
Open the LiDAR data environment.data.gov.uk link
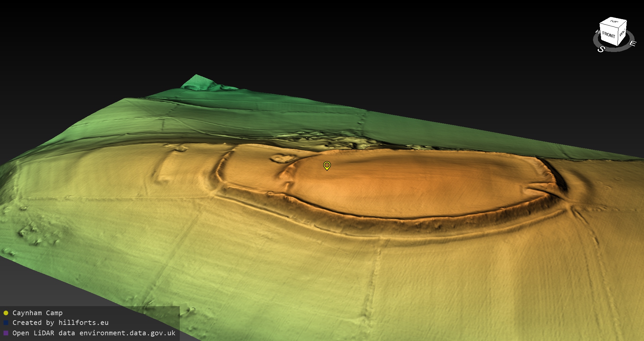point(94,333)
